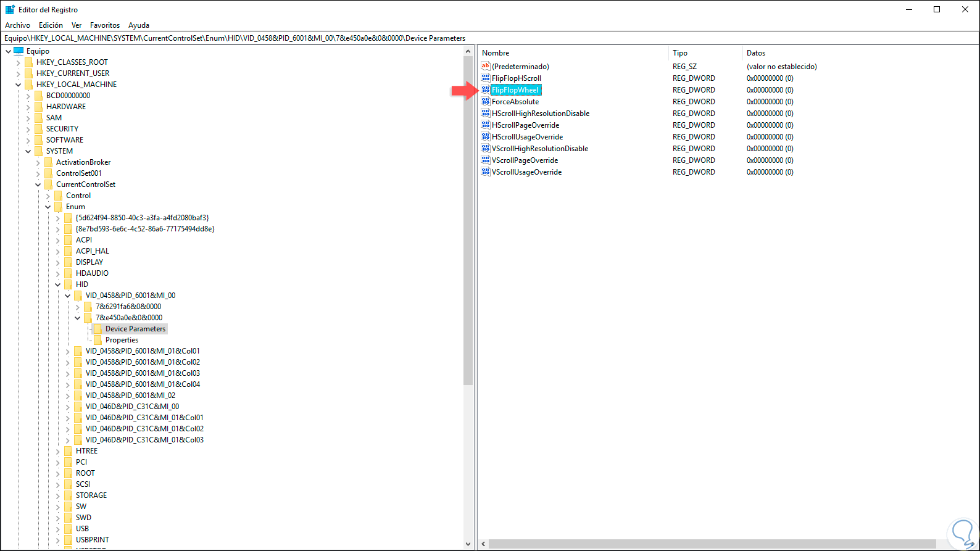
Task: Click the FlipFlopHScroll DWORD value icon
Action: 486,78
